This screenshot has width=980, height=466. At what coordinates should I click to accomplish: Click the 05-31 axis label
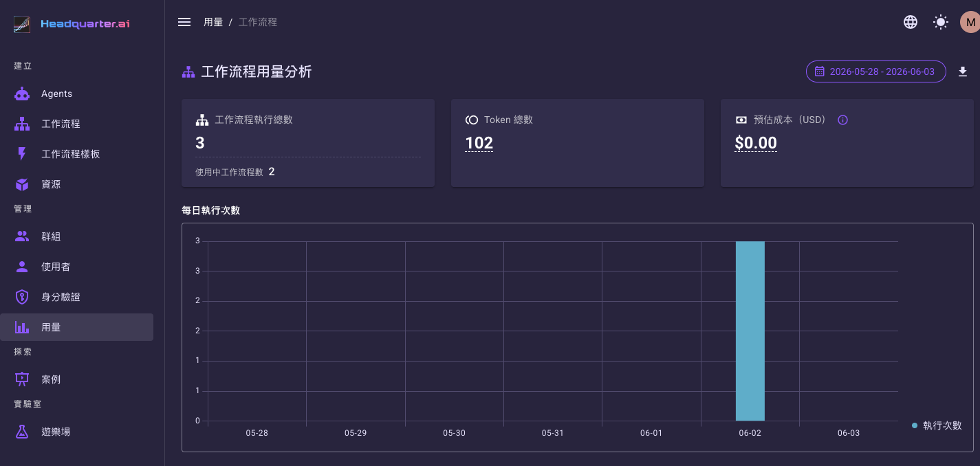click(x=552, y=433)
